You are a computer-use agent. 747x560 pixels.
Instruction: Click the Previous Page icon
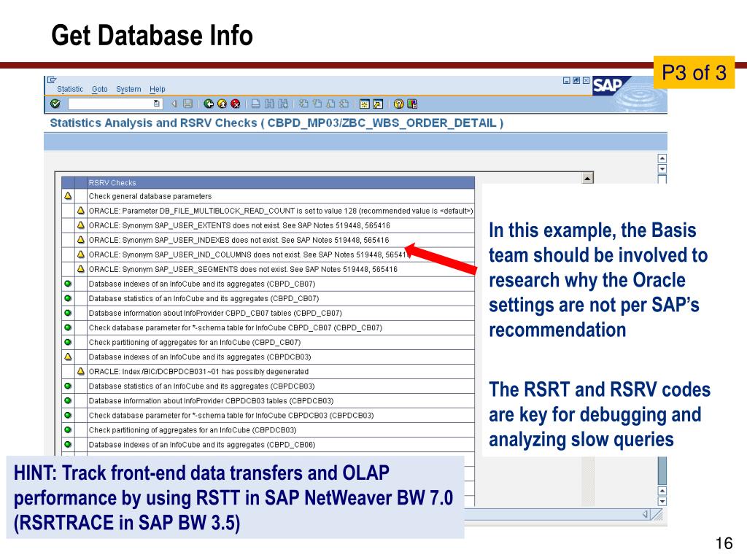click(317, 104)
